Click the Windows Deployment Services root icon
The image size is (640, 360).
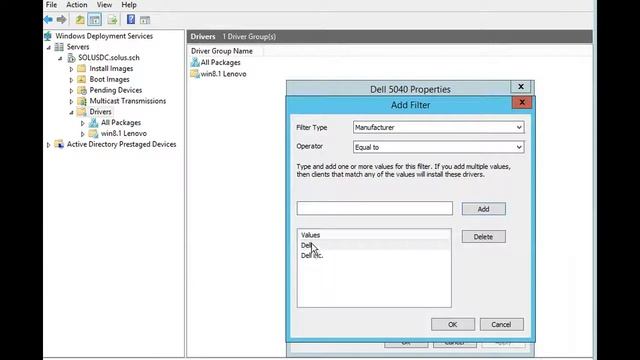(x=49, y=36)
